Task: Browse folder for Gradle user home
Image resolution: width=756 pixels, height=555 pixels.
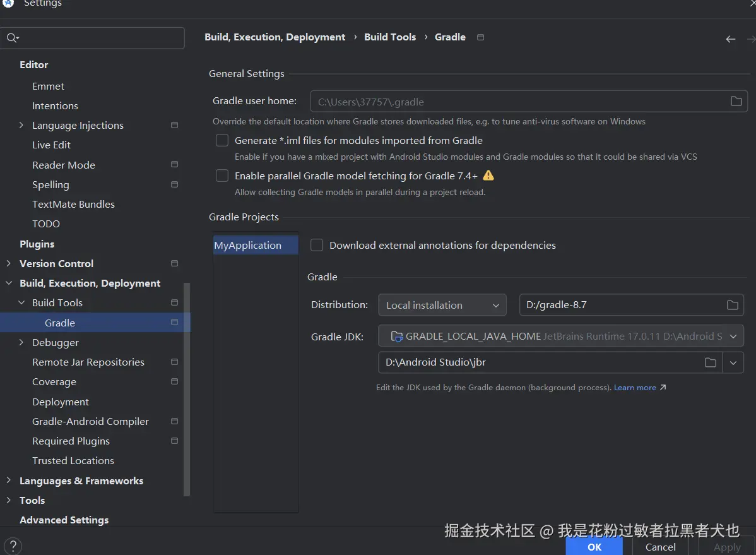Action: (x=736, y=102)
